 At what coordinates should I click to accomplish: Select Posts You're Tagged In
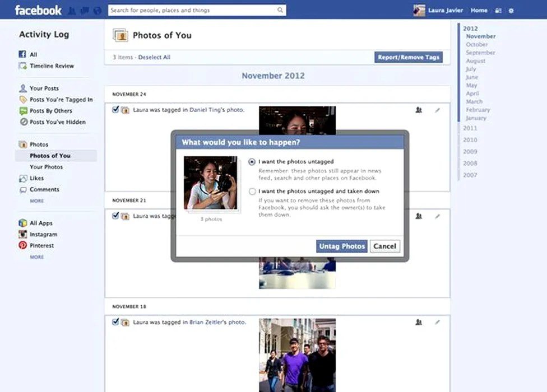[x=61, y=99]
